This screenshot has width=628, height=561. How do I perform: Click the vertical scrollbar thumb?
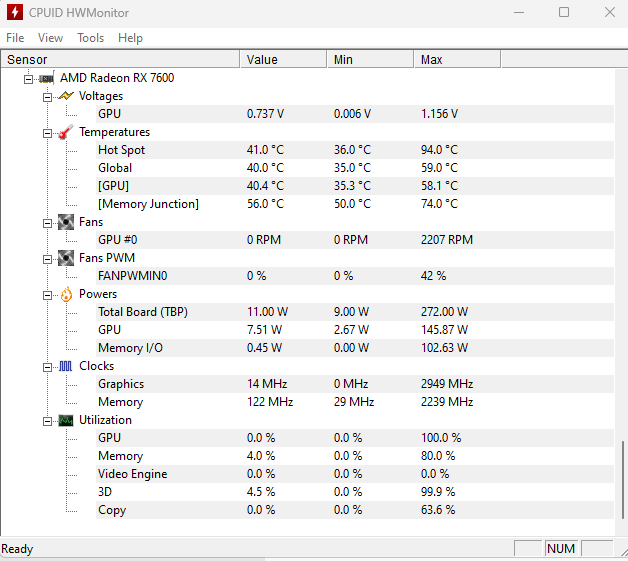coord(623,480)
